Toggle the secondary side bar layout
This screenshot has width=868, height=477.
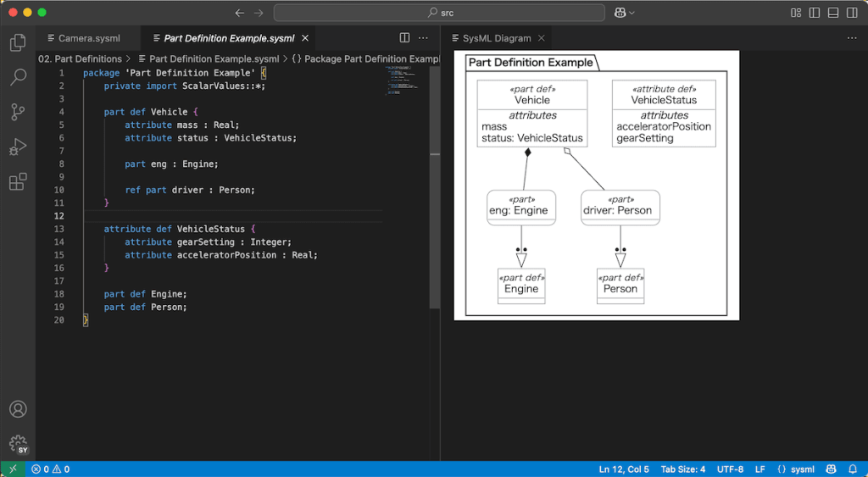pyautogui.click(x=852, y=13)
